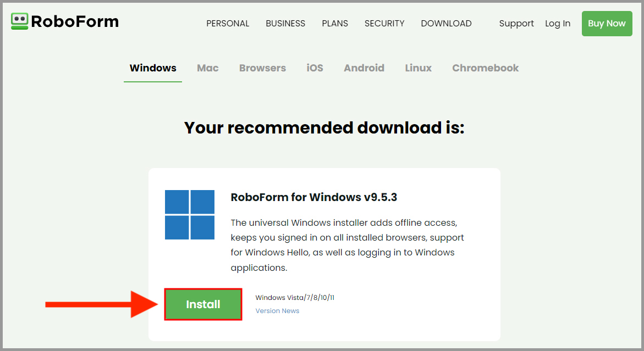Open the Support link
Image resolution: width=644 pixels, height=351 pixels.
pyautogui.click(x=516, y=24)
